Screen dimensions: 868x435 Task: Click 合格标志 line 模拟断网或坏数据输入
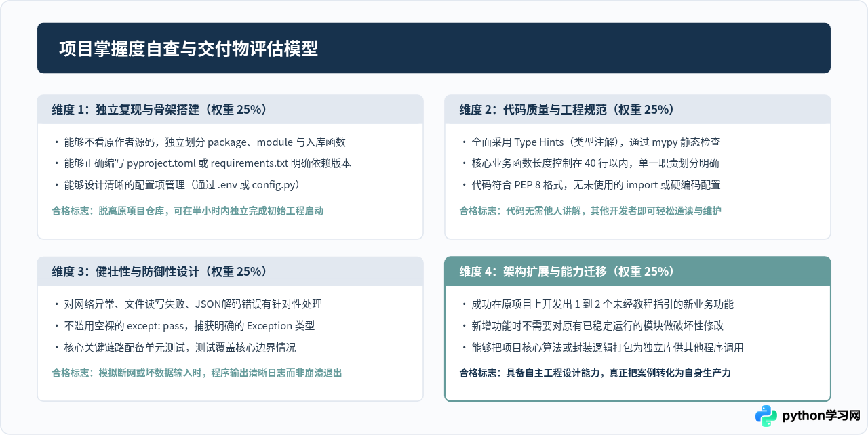pos(197,373)
